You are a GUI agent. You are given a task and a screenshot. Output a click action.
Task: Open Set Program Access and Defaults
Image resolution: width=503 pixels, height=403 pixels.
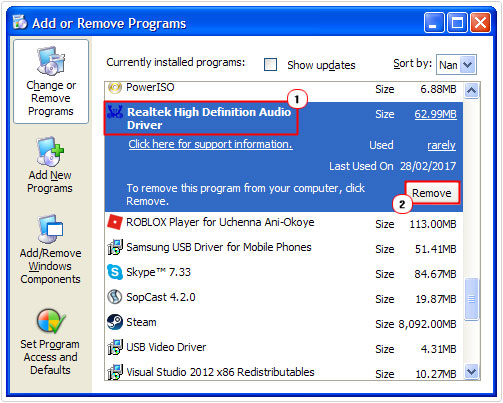[x=50, y=342]
